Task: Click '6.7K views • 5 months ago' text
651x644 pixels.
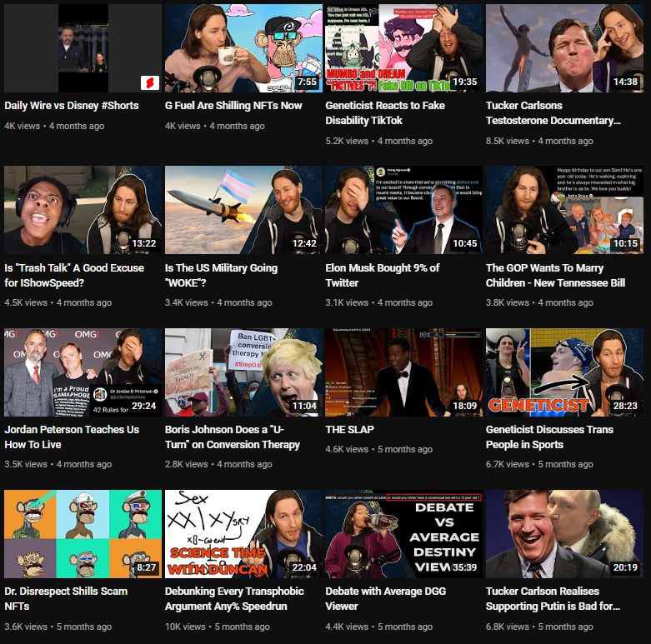Action: (539, 464)
